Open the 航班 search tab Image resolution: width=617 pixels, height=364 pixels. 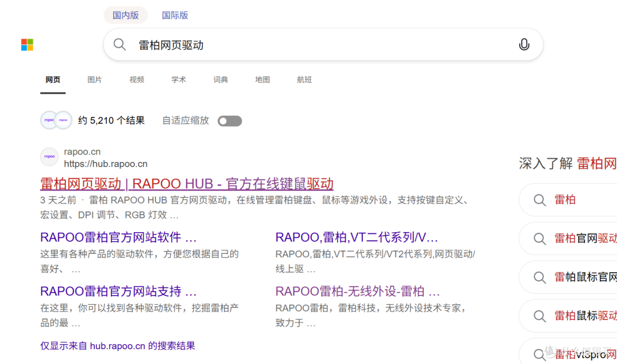304,80
